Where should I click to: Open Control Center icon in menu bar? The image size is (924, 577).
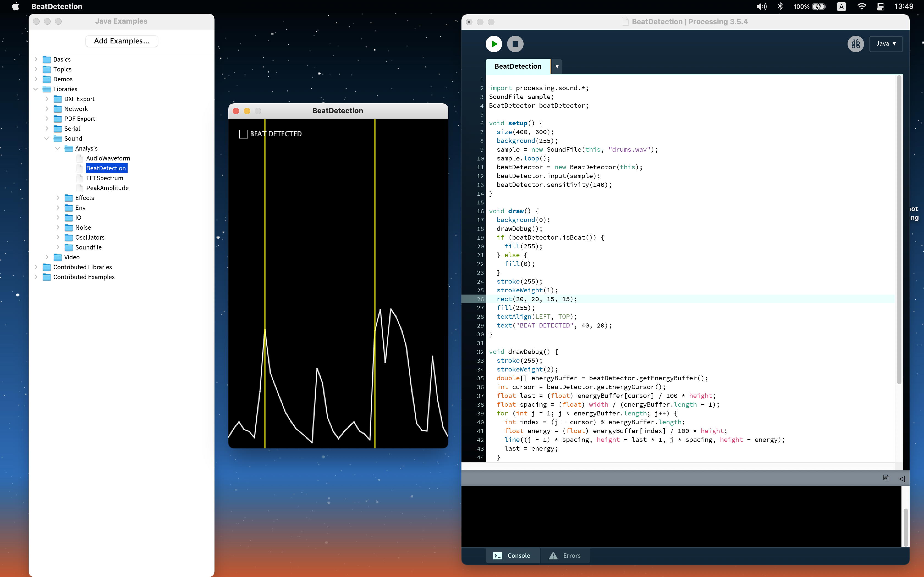click(x=881, y=7)
